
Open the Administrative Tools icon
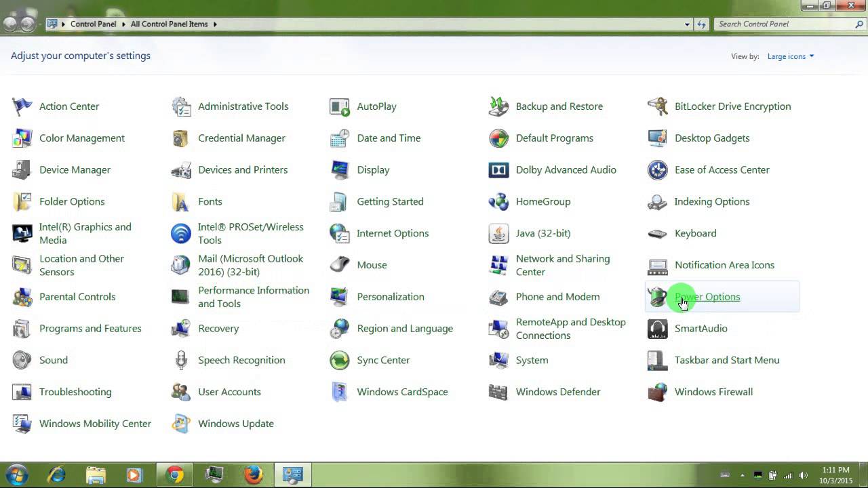pos(181,106)
